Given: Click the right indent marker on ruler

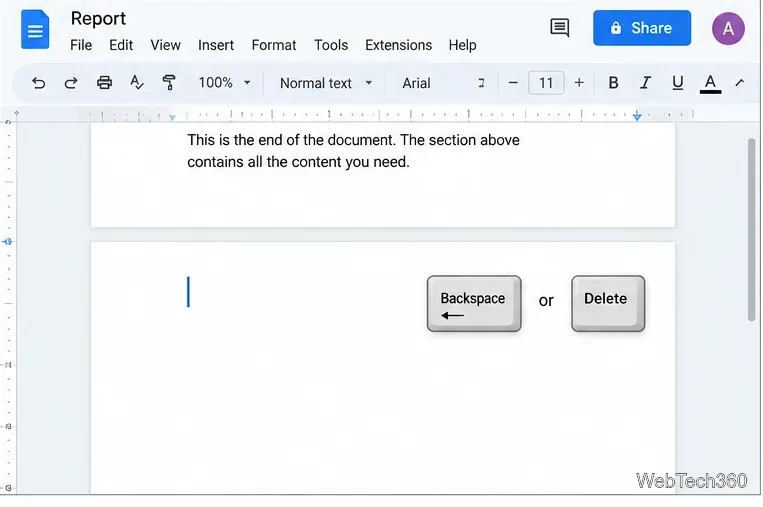Looking at the screenshot, I should (x=637, y=116).
